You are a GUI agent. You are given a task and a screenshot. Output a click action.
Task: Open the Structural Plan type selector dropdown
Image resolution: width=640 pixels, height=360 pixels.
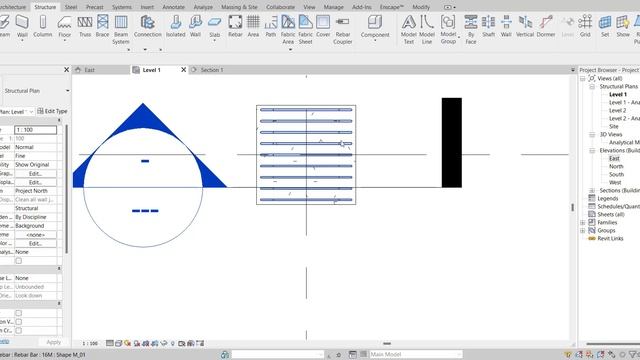(x=67, y=91)
